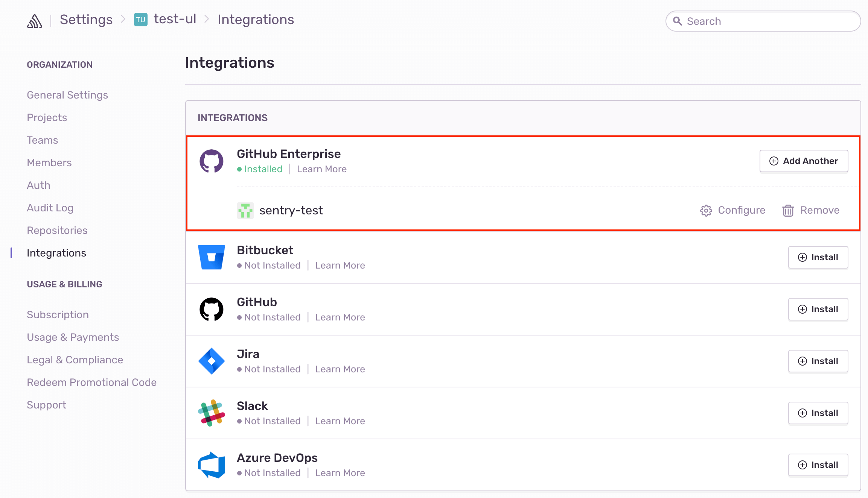This screenshot has width=868, height=498.
Task: Click Learn More for GitHub Enterprise
Action: point(322,169)
